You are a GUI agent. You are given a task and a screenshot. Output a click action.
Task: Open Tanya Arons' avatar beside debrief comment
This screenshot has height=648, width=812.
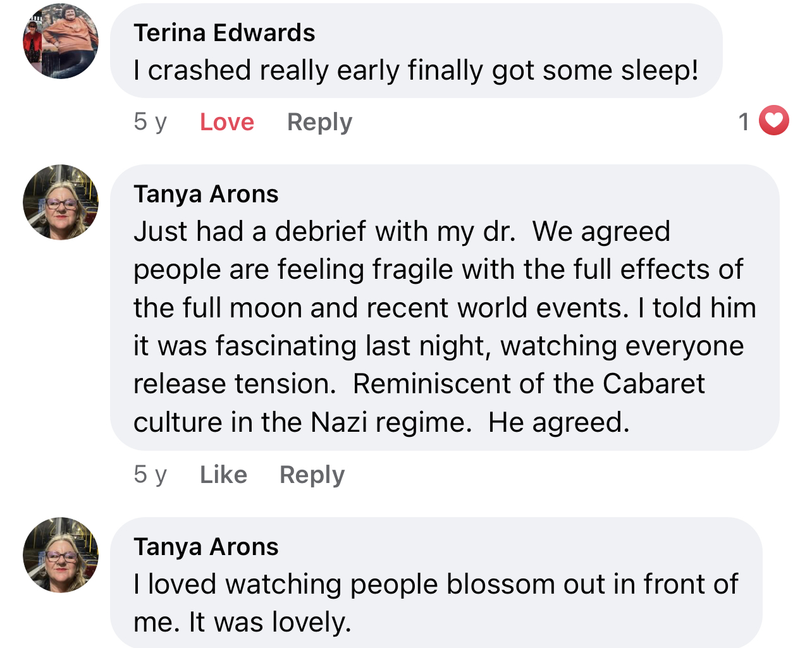click(x=61, y=202)
